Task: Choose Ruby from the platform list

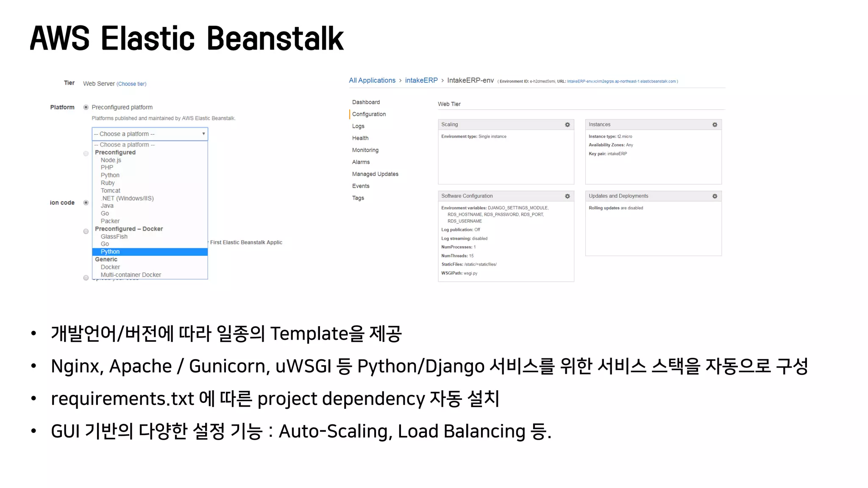Action: [108, 183]
